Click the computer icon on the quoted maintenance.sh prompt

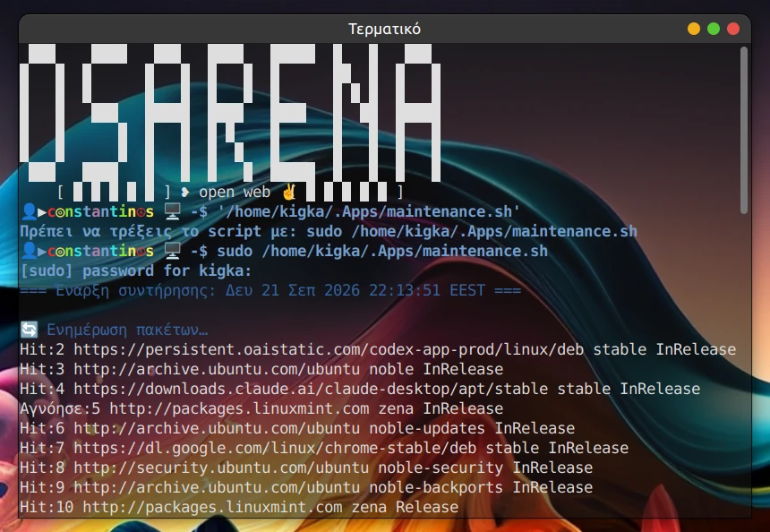point(172,211)
